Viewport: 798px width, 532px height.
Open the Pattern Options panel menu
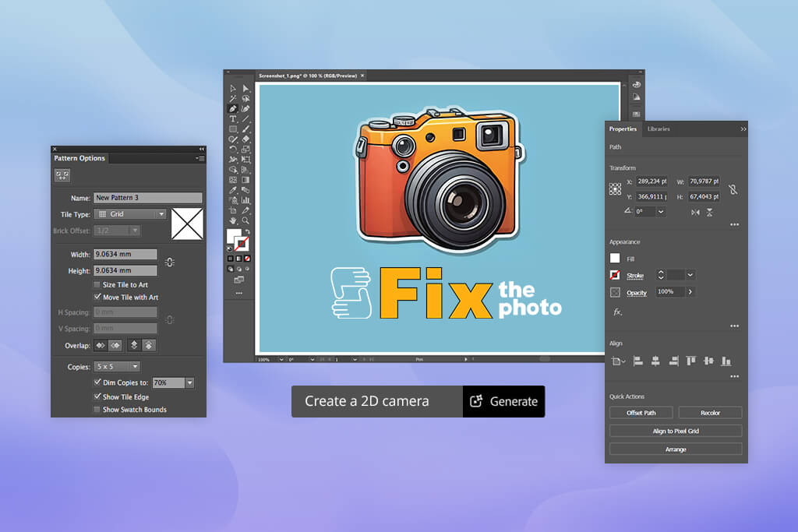pos(200,159)
